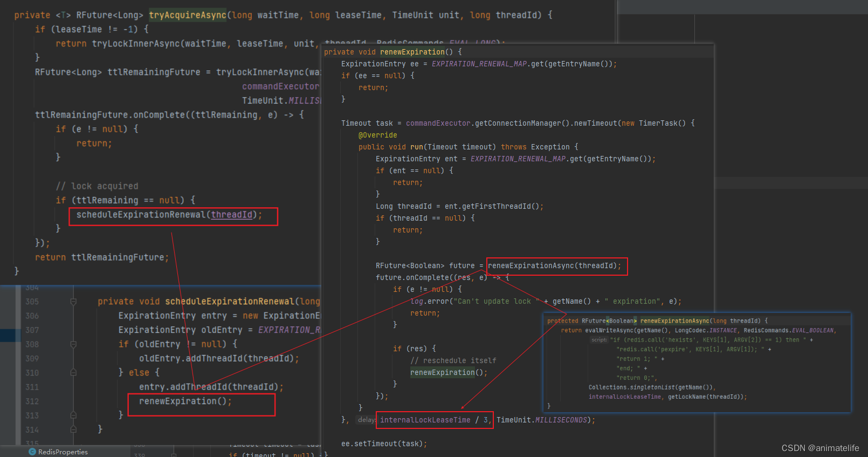Click scheduleExpirationRenewal declaration on line 305
Screen dimensions: 868x457
pos(230,301)
